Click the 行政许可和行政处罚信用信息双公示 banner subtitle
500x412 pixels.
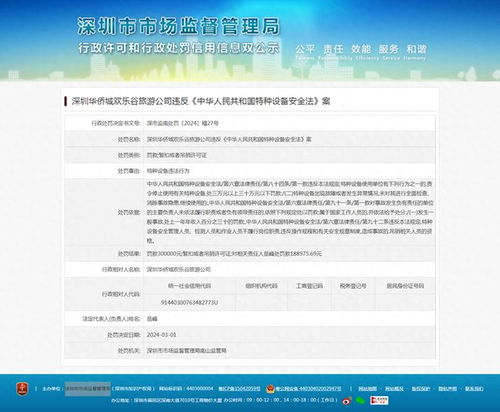click(178, 48)
